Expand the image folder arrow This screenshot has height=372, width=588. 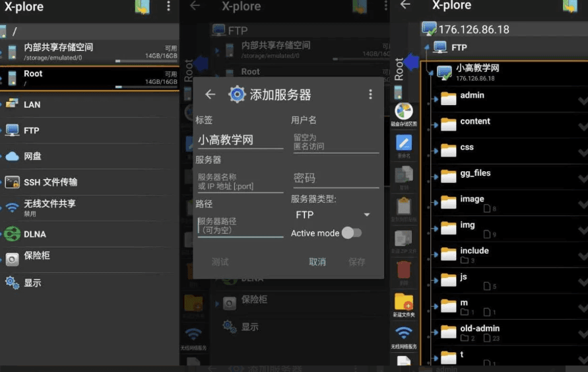436,203
